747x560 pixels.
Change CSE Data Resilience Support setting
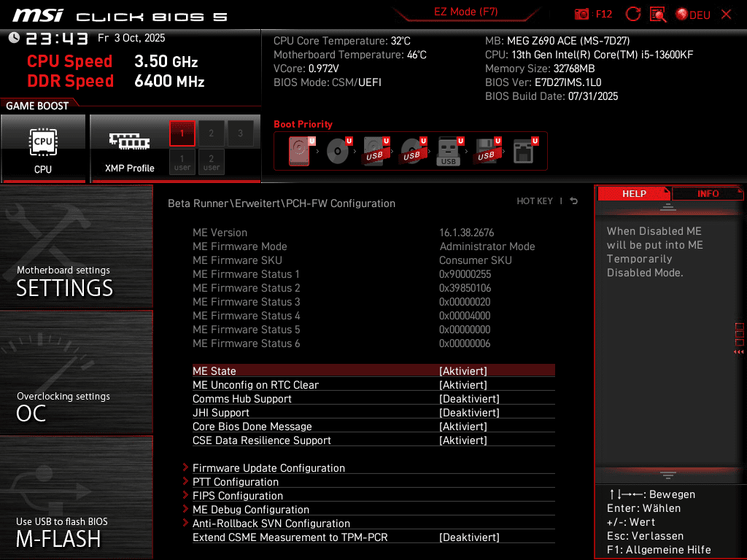tap(373, 440)
